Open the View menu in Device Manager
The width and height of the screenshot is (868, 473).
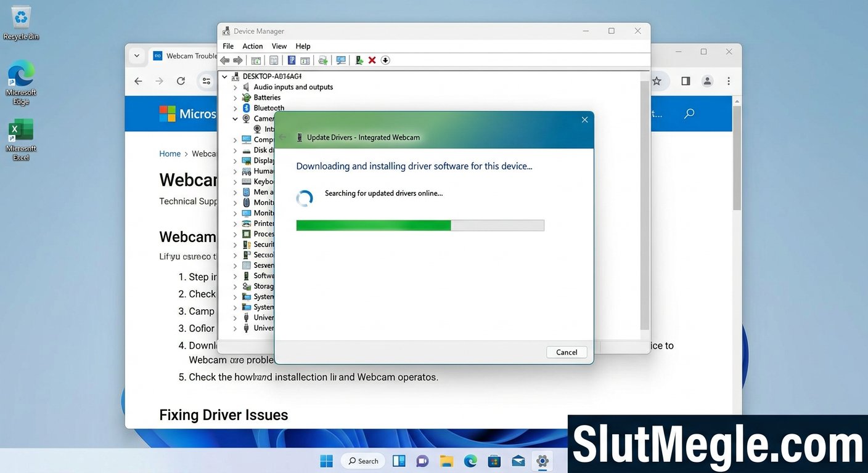[x=279, y=46]
